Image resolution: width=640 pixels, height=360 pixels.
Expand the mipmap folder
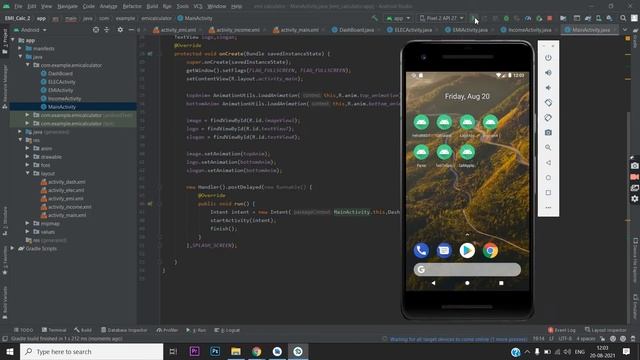click(28, 223)
